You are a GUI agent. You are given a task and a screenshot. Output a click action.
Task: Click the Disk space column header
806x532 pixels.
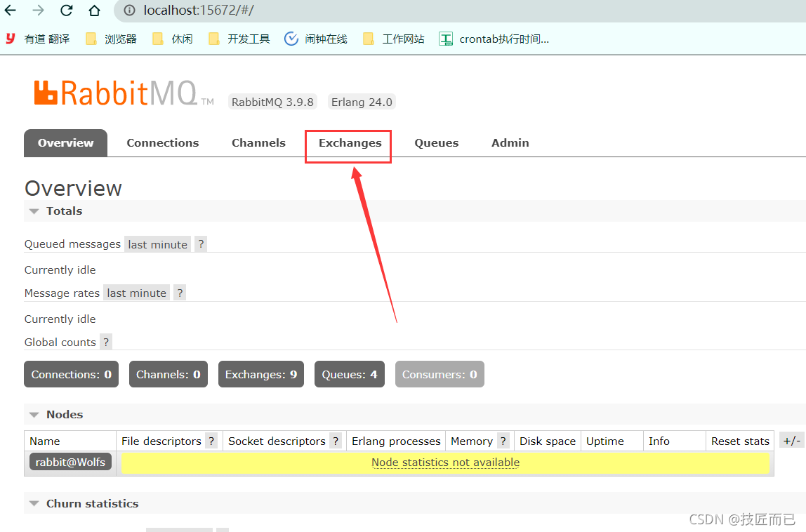(x=548, y=441)
